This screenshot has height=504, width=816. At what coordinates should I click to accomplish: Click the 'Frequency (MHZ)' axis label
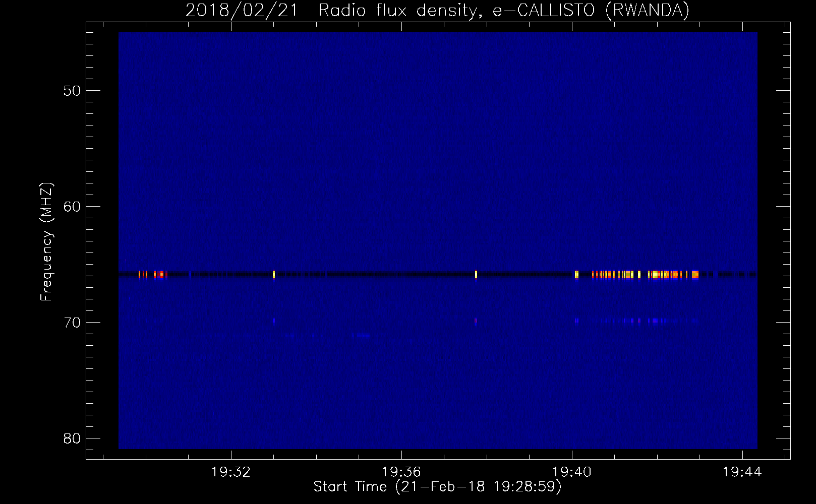click(x=46, y=242)
